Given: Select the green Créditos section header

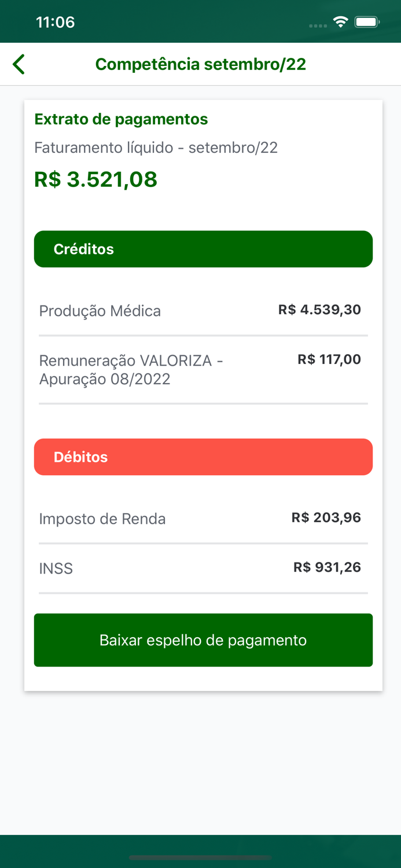Looking at the screenshot, I should pos(203,249).
